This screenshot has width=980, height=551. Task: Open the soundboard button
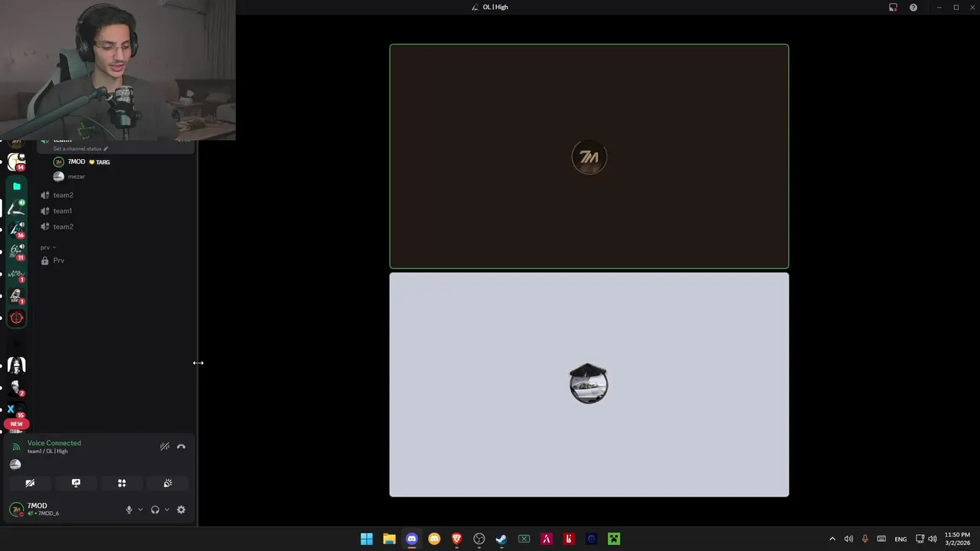coord(168,483)
